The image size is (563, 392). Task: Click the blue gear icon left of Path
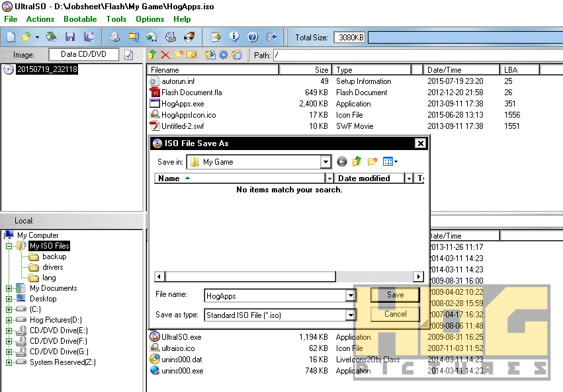tap(224, 55)
